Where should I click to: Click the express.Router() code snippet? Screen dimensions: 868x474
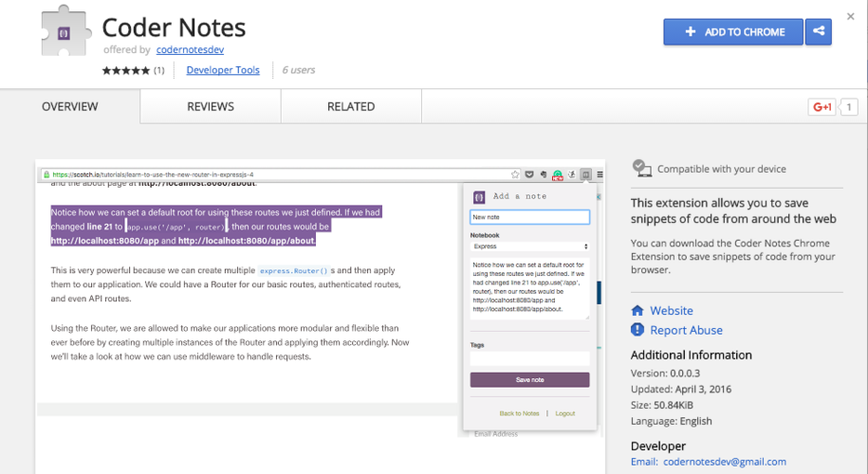pos(293,270)
